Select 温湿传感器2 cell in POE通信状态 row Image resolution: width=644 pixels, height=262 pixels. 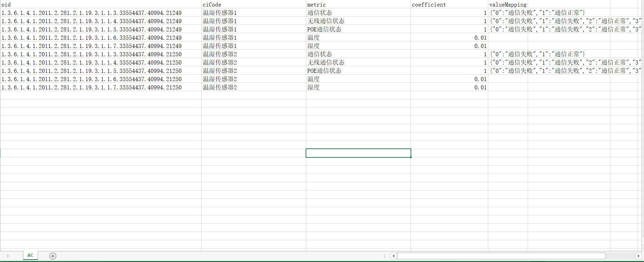point(254,71)
